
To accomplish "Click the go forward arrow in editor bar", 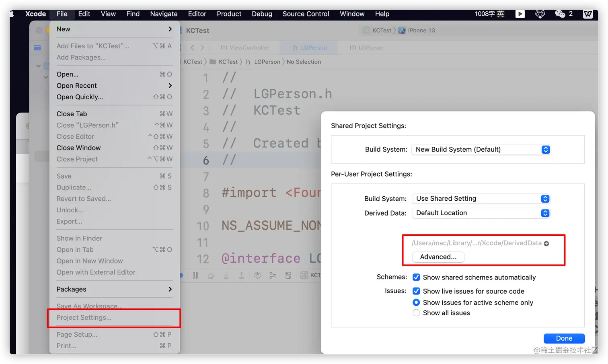I will coord(202,47).
